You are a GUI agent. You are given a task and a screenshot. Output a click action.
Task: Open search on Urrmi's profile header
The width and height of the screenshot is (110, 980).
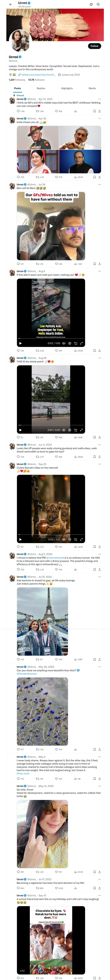tap(98, 5)
